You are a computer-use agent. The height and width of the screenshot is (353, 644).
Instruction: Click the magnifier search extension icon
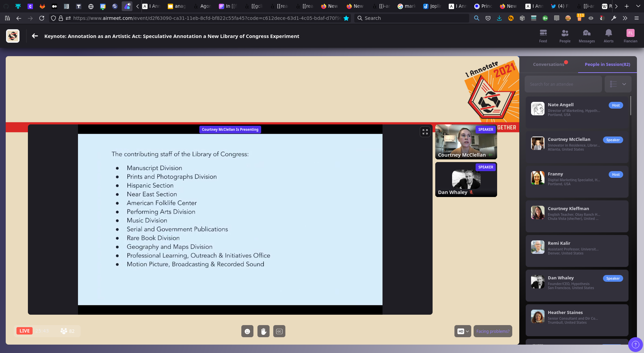click(x=477, y=18)
